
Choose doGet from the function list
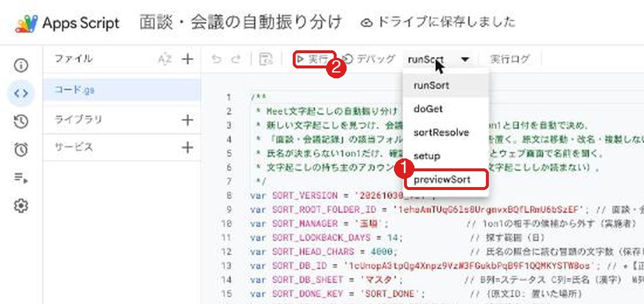446,109
